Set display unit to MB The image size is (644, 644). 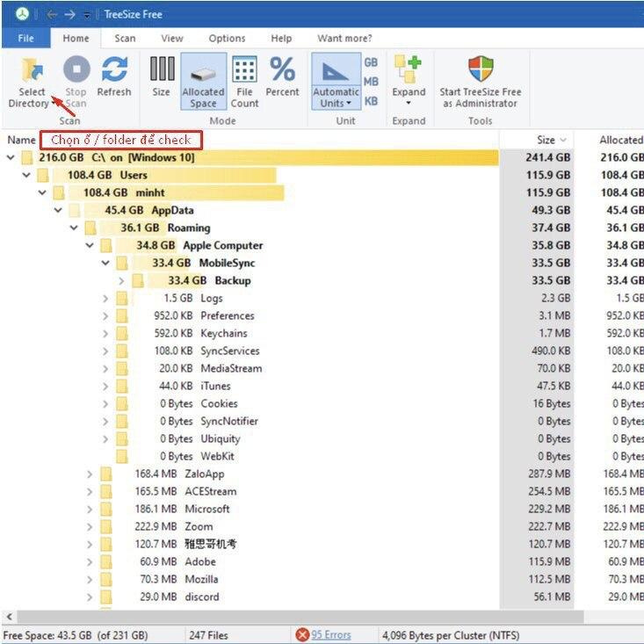coord(371,82)
